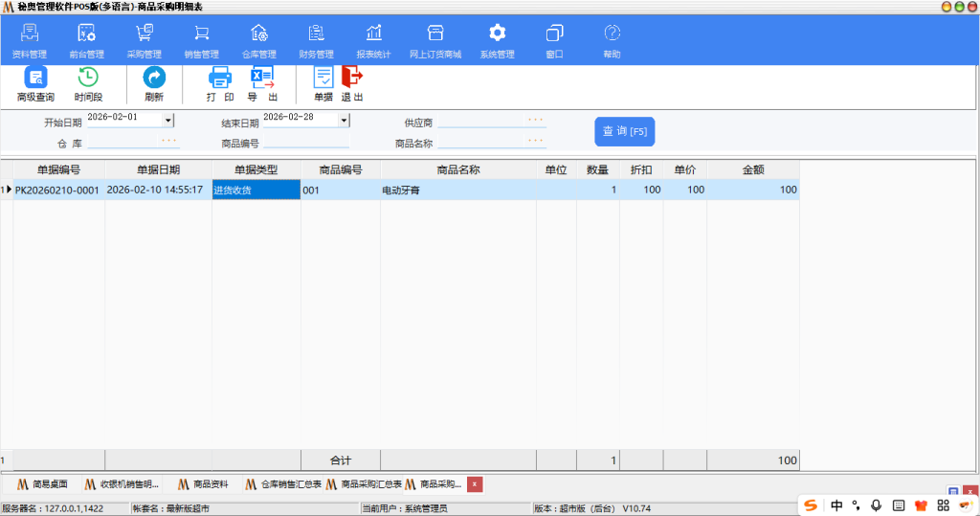The height and width of the screenshot is (516, 980).
Task: Close the current tab with red X
Action: point(475,484)
